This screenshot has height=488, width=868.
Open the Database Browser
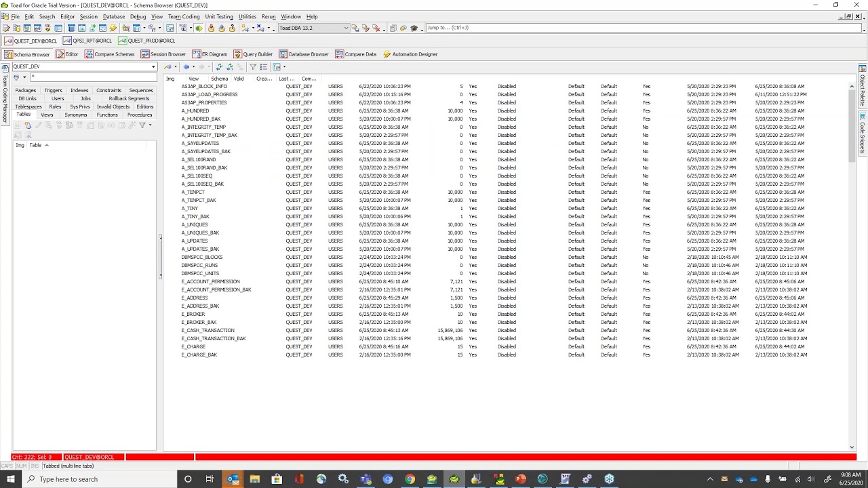[304, 54]
